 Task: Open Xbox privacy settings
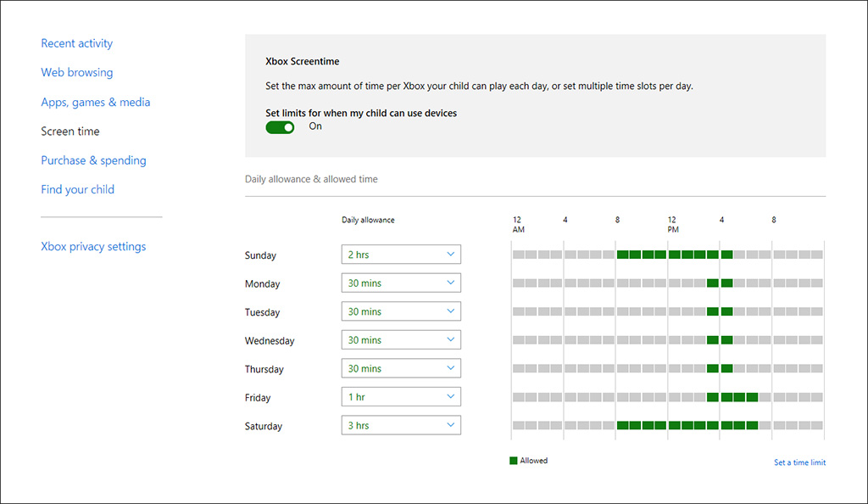[93, 247]
